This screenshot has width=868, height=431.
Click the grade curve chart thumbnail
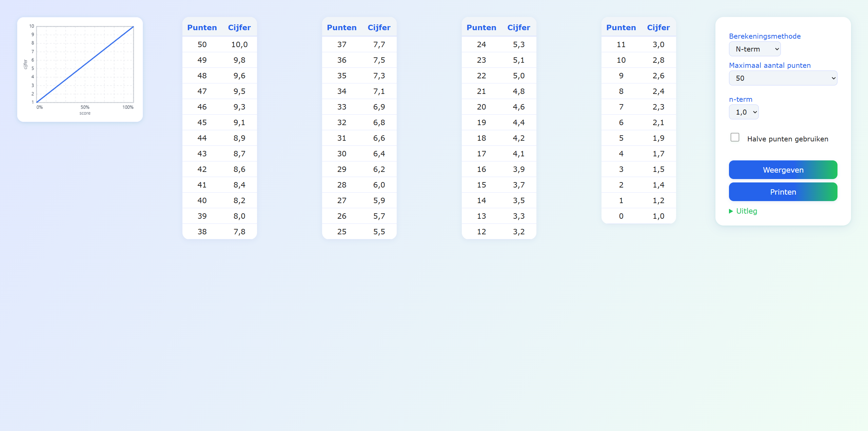click(80, 69)
